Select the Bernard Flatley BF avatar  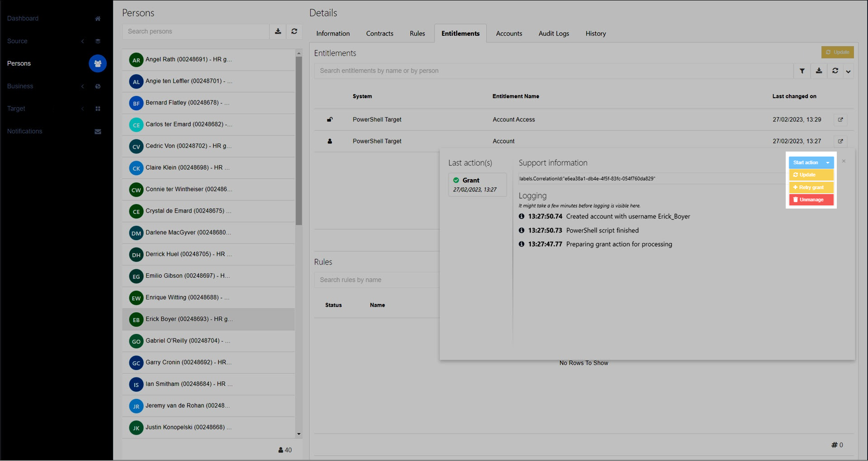click(x=136, y=103)
